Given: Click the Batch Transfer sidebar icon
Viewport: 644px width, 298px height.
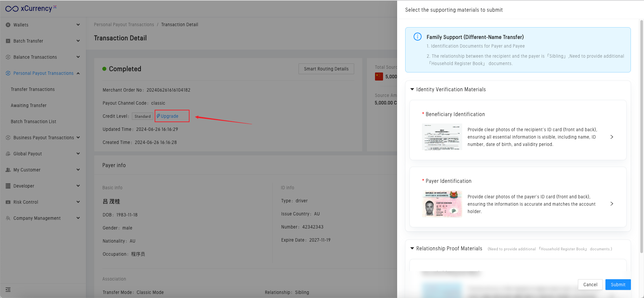Looking at the screenshot, I should (x=8, y=41).
